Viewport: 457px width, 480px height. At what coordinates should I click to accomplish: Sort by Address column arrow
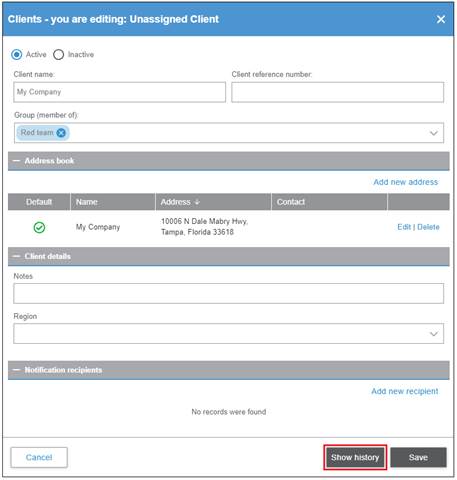(x=197, y=202)
